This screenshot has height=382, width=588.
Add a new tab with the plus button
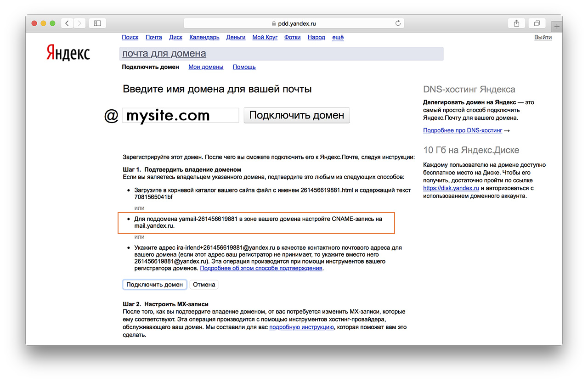point(557,27)
